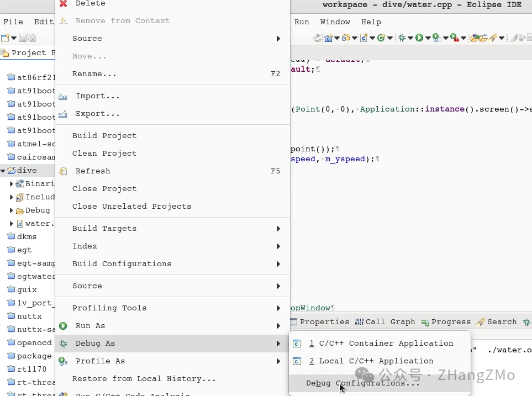Switch to the Search tab

tap(497, 321)
